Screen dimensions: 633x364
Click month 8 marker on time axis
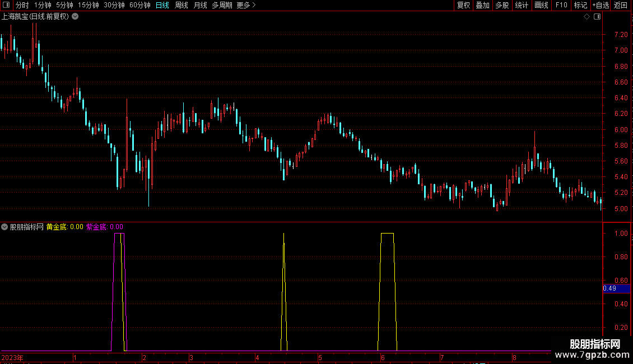tap(514, 357)
